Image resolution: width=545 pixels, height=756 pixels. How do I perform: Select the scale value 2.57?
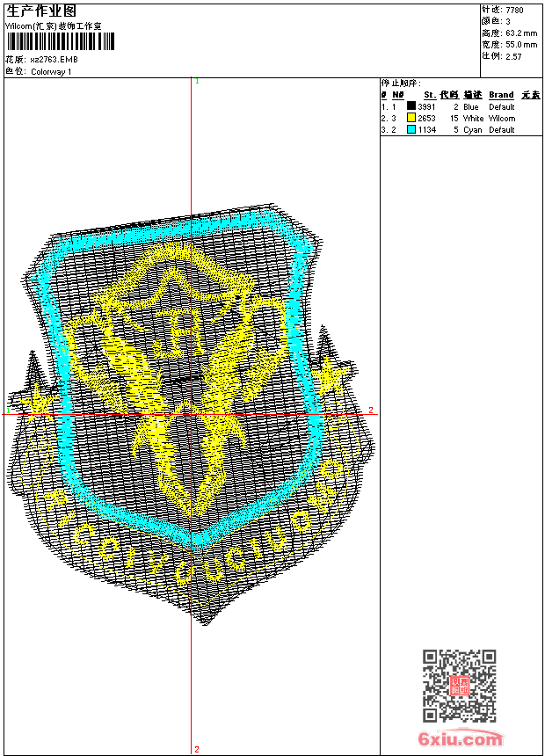(513, 56)
